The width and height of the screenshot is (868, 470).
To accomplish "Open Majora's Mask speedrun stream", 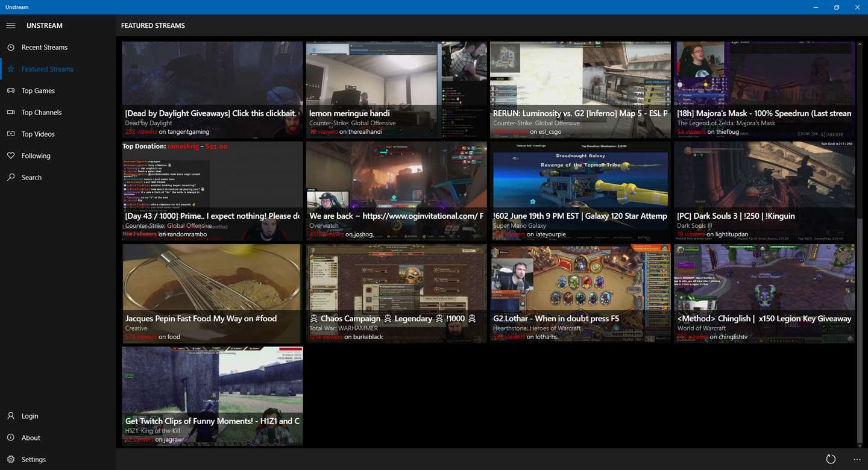I will coord(764,90).
